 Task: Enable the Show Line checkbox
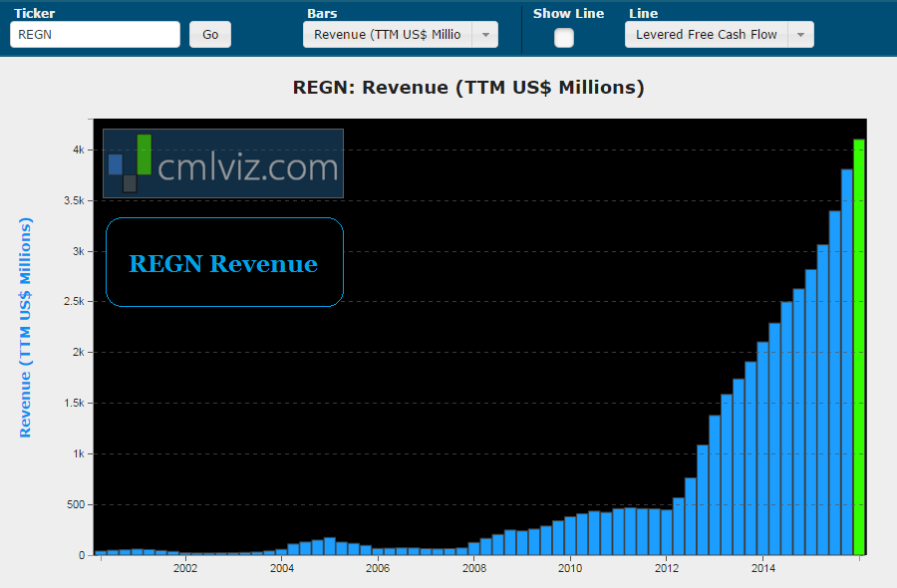563,38
